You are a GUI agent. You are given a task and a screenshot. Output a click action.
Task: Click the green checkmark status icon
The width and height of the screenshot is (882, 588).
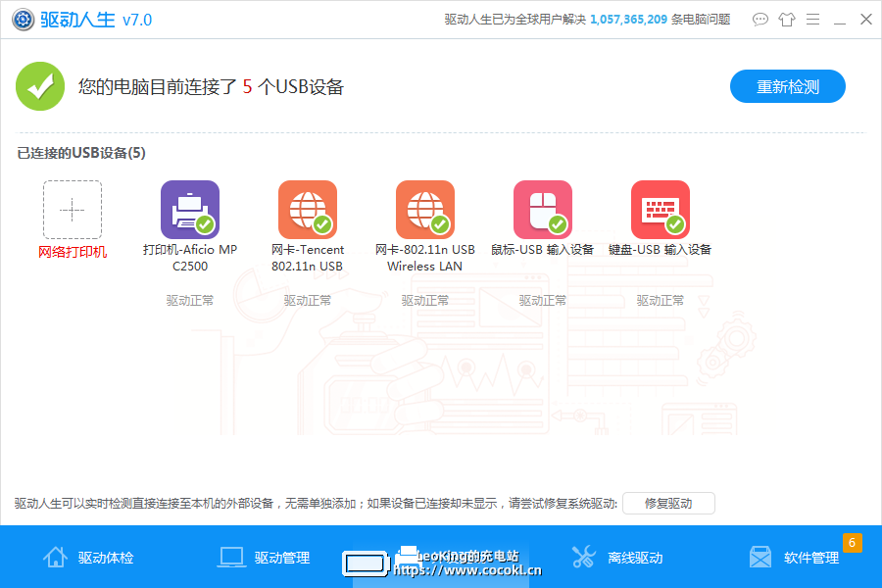[x=40, y=86]
